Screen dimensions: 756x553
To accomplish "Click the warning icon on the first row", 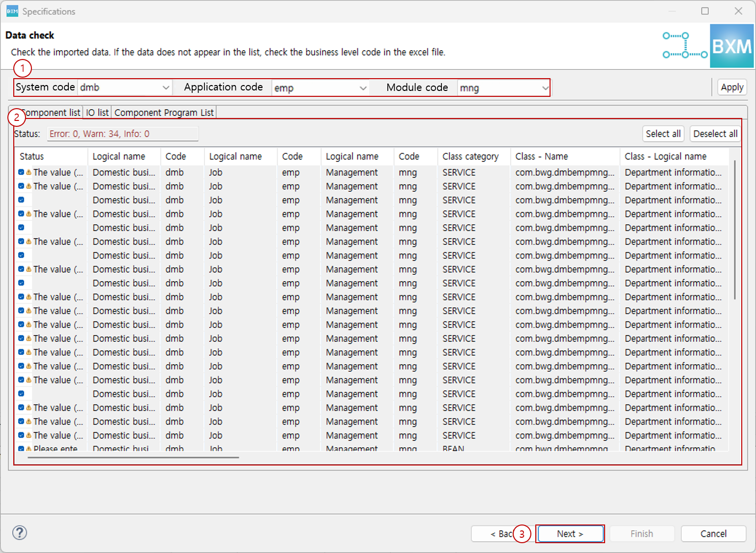I will [29, 173].
